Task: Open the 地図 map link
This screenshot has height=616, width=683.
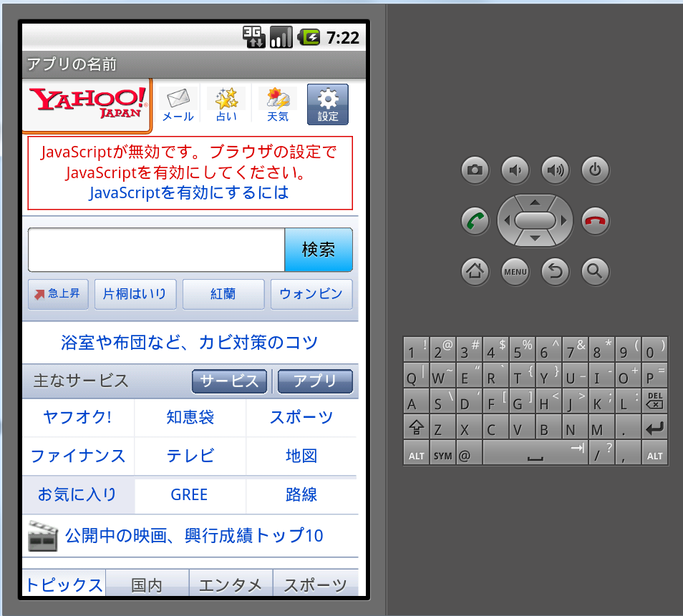Action: pos(301,456)
